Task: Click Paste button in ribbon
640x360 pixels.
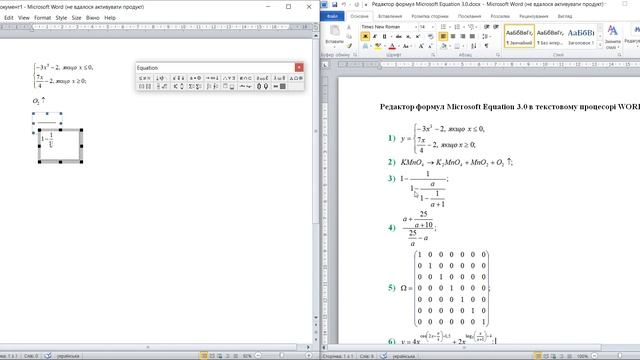Action: point(335,35)
